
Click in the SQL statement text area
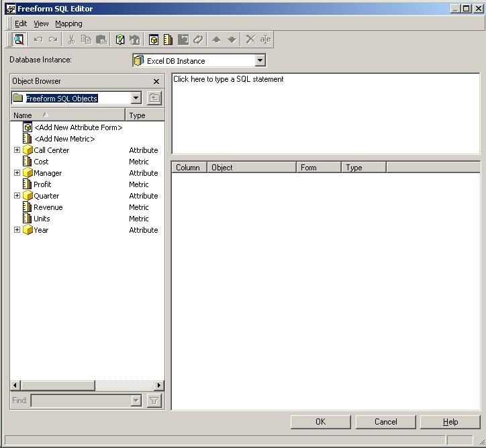(326, 113)
